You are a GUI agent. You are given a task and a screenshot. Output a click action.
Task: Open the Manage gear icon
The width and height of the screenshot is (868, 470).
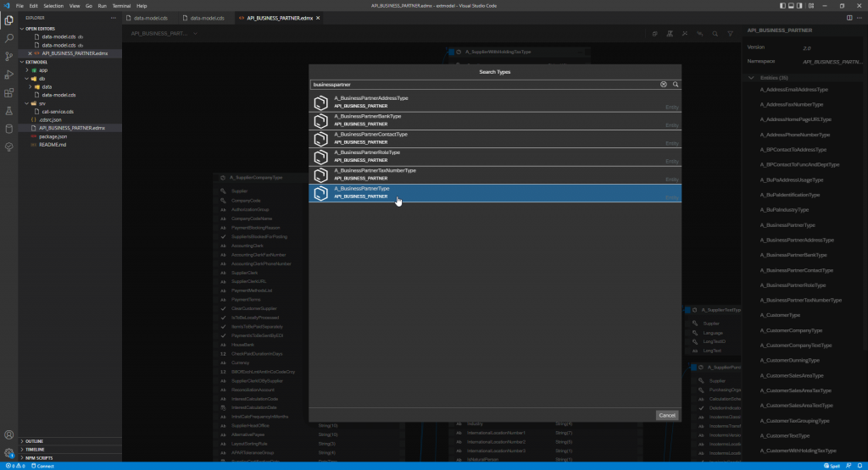[8, 453]
